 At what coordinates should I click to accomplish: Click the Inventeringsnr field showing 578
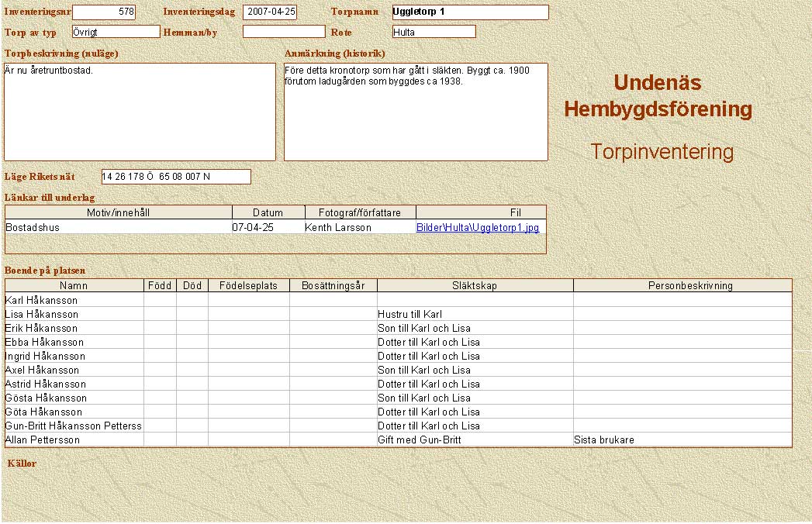point(103,12)
